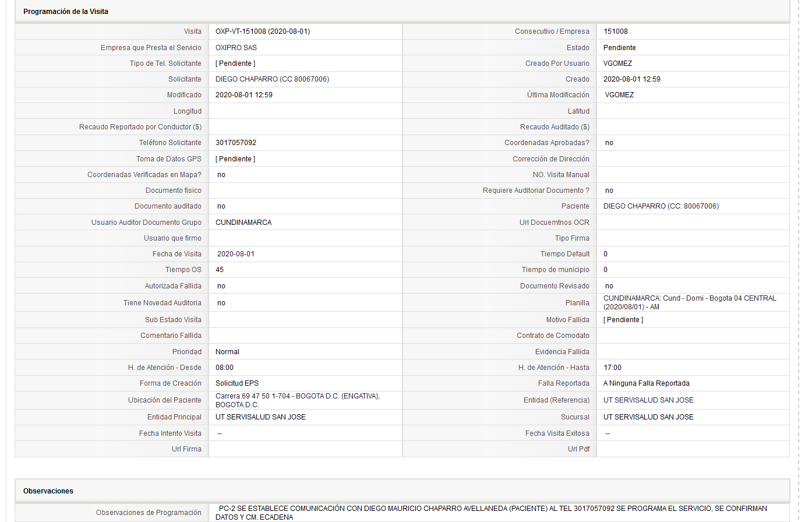Click the Consecutivo / Empresa value 151008

pos(616,31)
